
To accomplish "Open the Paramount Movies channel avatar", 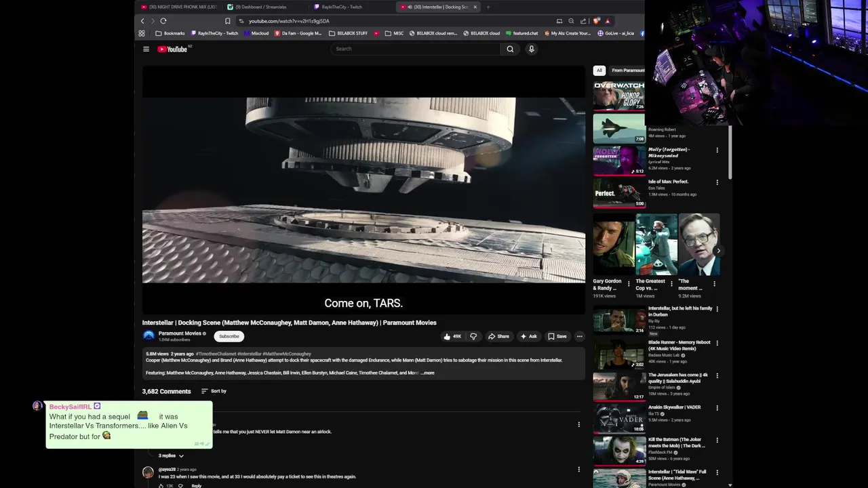I will pyautogui.click(x=149, y=335).
